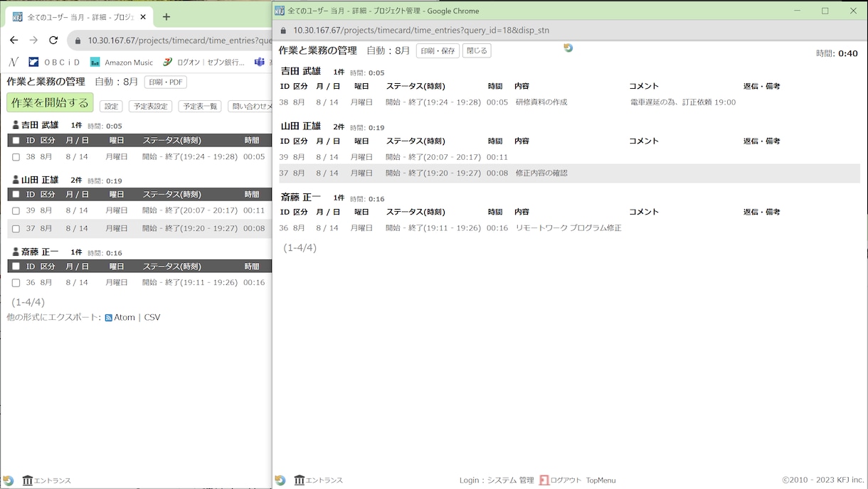The image size is (868, 489).
Task: Check the row with ID 36
Action: point(16,283)
